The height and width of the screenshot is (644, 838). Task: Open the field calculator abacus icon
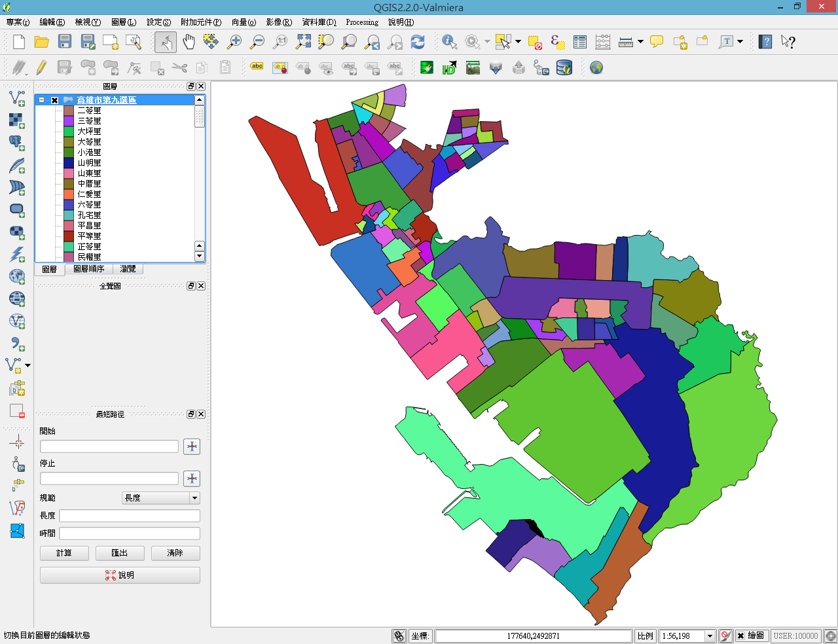603,42
